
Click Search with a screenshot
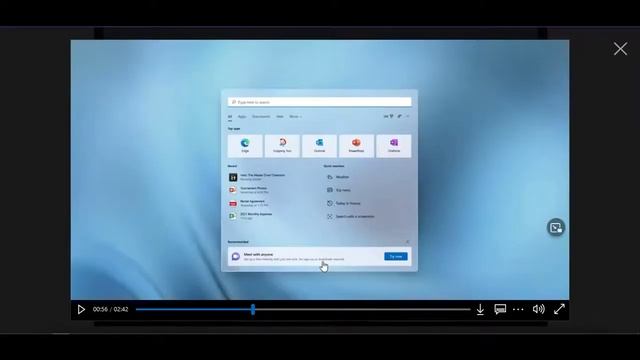[x=350, y=216]
